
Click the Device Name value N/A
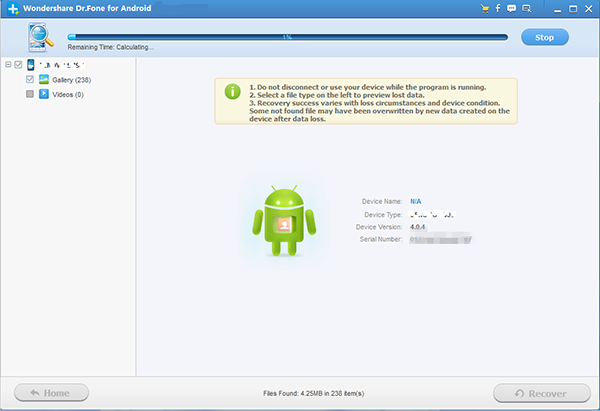pyautogui.click(x=416, y=201)
